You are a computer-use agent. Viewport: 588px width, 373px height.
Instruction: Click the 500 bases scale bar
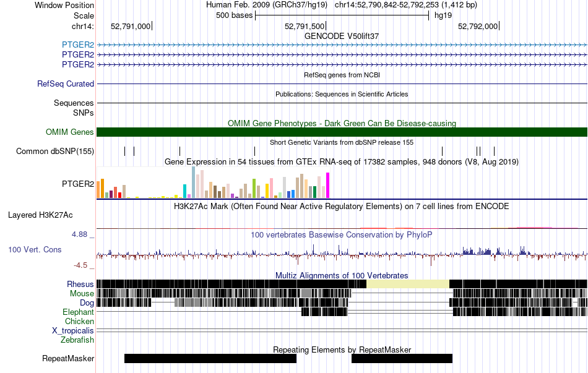(x=342, y=15)
